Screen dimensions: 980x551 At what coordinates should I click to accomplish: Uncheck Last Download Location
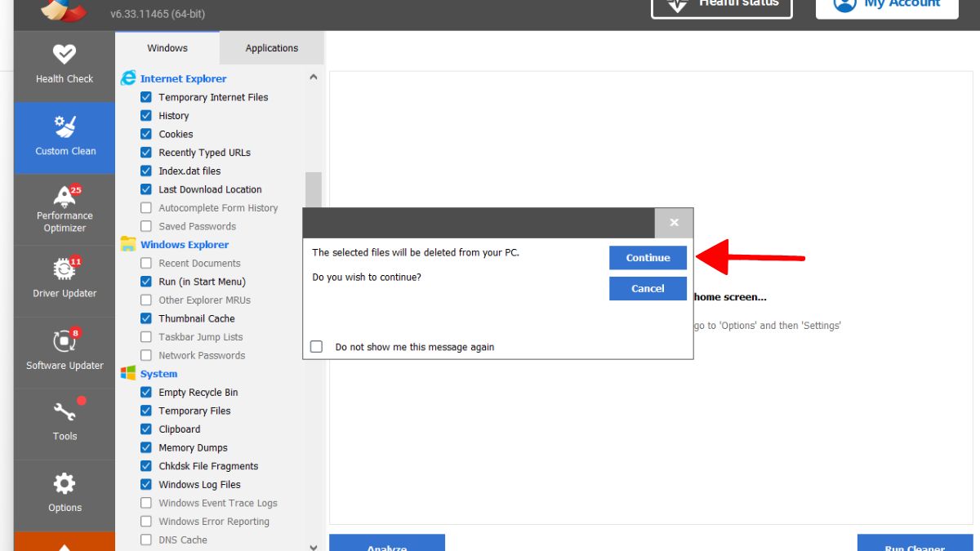coord(146,189)
